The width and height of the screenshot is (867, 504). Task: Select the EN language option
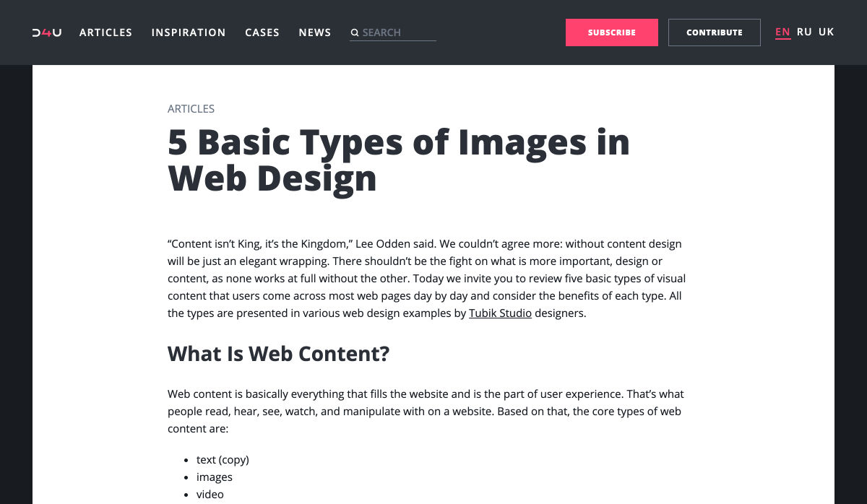(782, 32)
